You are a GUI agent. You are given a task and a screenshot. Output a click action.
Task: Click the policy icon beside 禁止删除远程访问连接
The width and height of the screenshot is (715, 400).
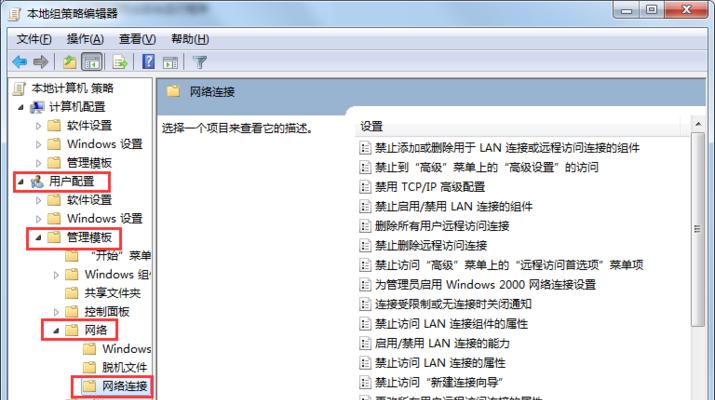(x=365, y=246)
